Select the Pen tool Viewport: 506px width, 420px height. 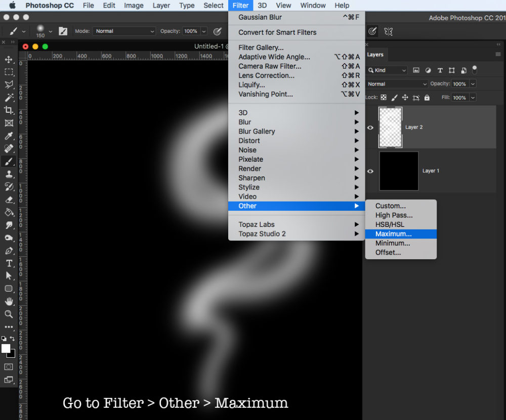[x=9, y=251]
